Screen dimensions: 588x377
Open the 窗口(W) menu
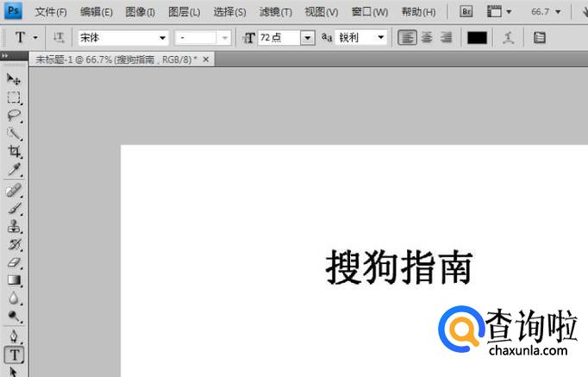tap(369, 12)
